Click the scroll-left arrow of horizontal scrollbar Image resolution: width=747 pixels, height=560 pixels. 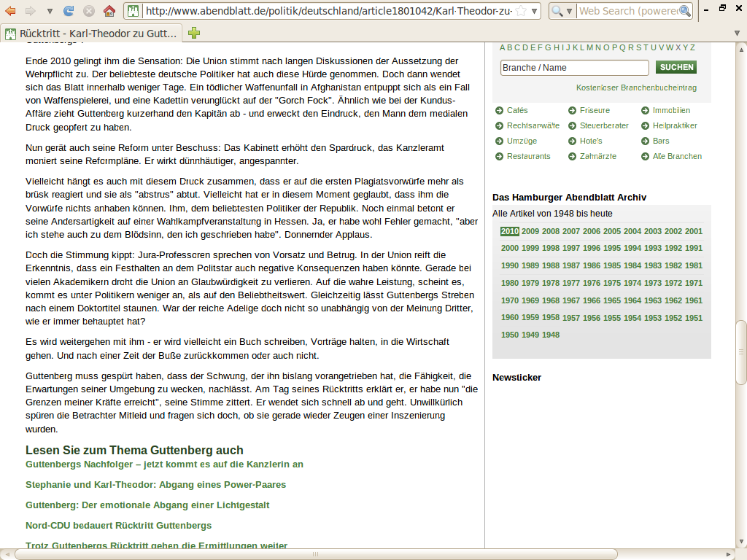pos(7,554)
